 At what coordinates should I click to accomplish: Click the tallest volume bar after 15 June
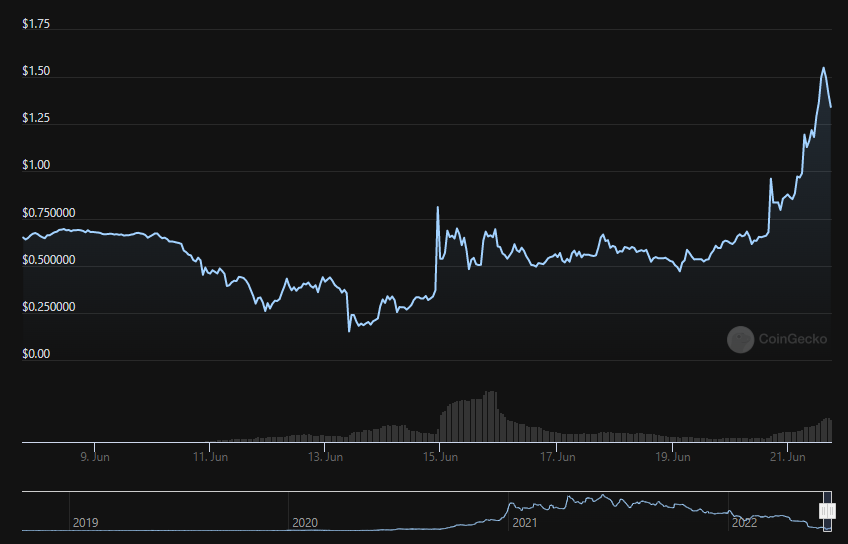(491, 416)
